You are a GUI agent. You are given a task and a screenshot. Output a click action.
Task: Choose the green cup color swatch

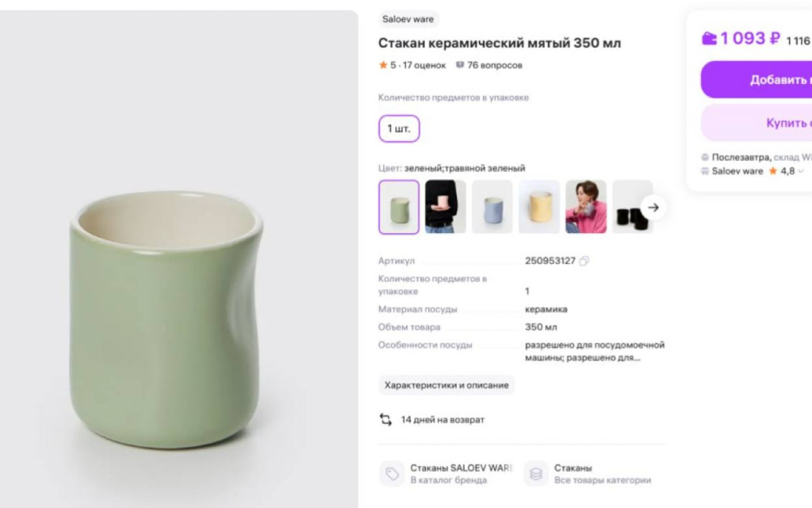(x=399, y=207)
